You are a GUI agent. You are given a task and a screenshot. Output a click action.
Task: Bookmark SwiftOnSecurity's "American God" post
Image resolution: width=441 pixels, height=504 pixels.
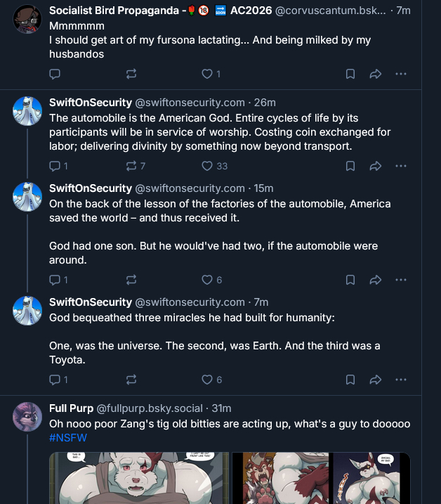350,166
